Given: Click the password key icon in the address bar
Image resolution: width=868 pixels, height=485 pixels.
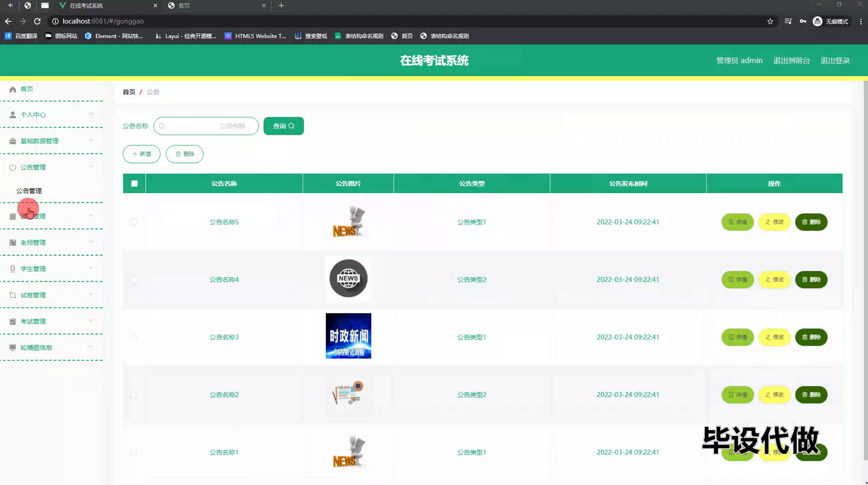Looking at the screenshot, I should tap(803, 21).
